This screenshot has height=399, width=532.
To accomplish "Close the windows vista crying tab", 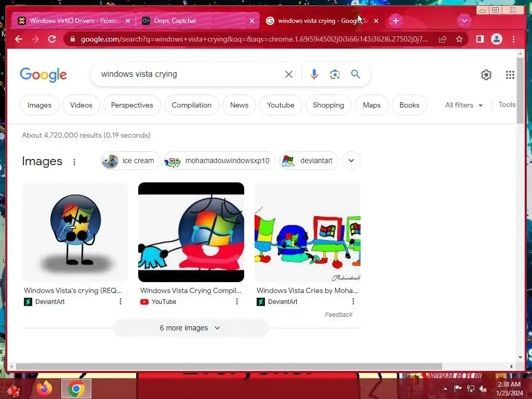I will click(x=376, y=21).
